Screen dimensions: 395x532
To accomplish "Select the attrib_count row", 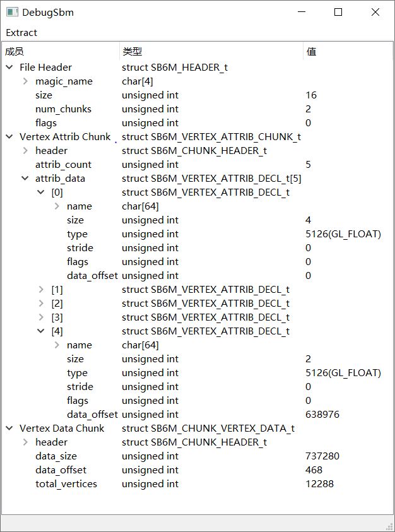I will (197, 165).
